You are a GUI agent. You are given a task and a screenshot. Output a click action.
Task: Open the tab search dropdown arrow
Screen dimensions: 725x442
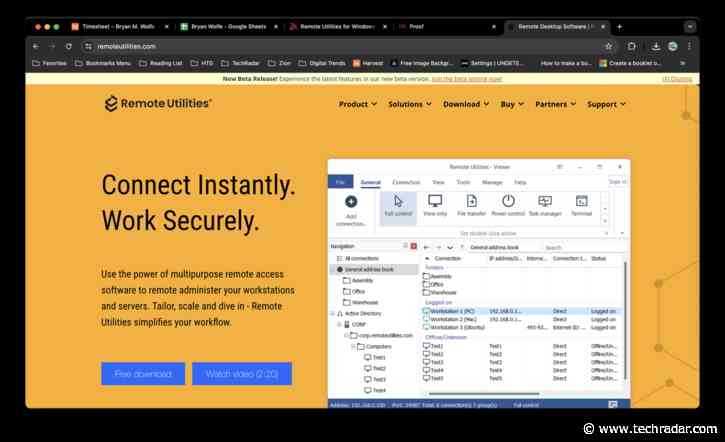[x=690, y=27]
